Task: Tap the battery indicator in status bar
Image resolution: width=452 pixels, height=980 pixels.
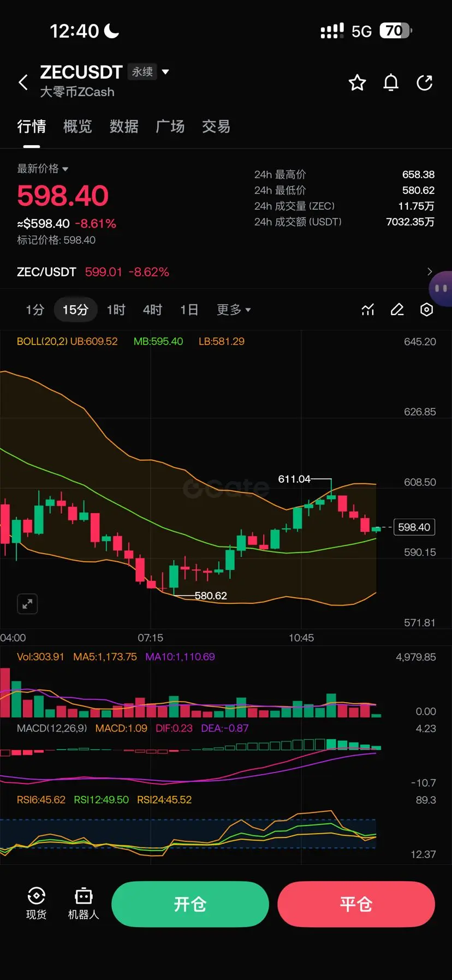Action: (396, 31)
